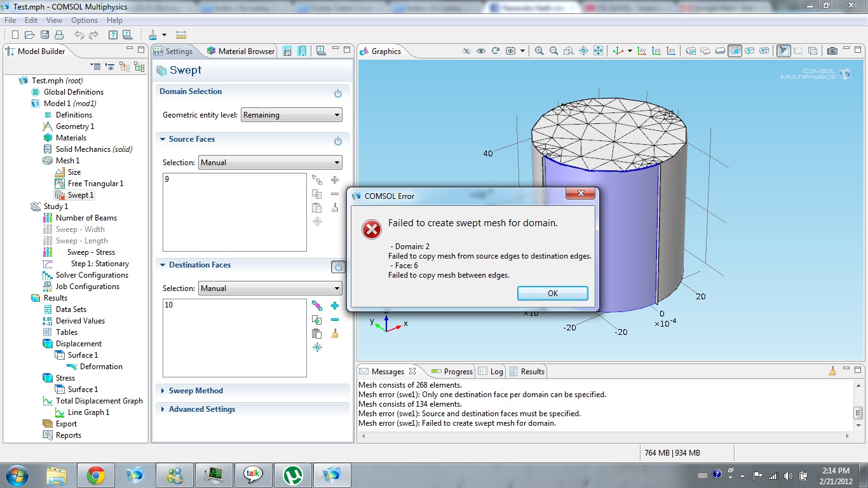This screenshot has height=488, width=868.
Task: Take a snapshot with the camera icon
Action: point(832,51)
